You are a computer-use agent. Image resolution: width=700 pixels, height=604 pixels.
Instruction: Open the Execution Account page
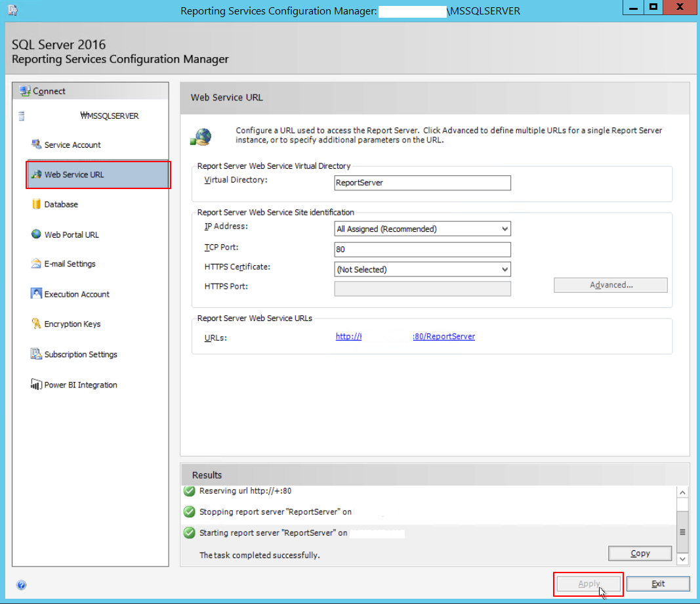coord(77,294)
